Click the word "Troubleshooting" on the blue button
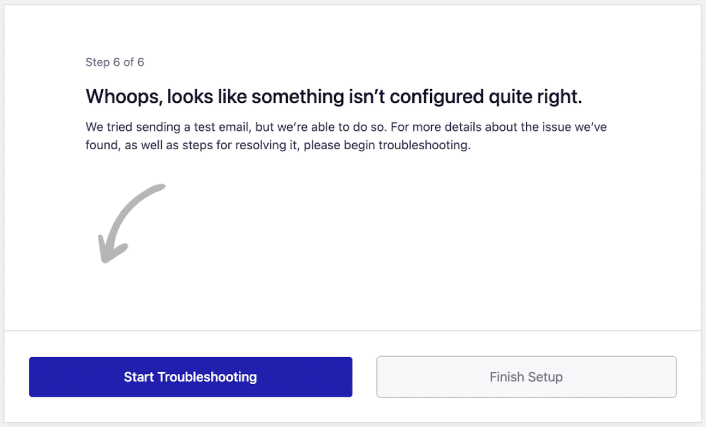The width and height of the screenshot is (706, 427). point(208,377)
